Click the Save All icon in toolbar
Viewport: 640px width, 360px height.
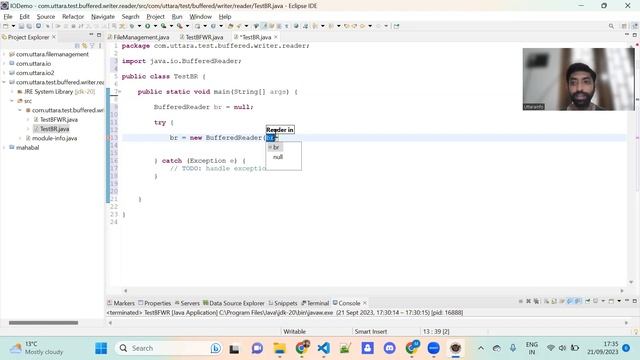(29, 26)
